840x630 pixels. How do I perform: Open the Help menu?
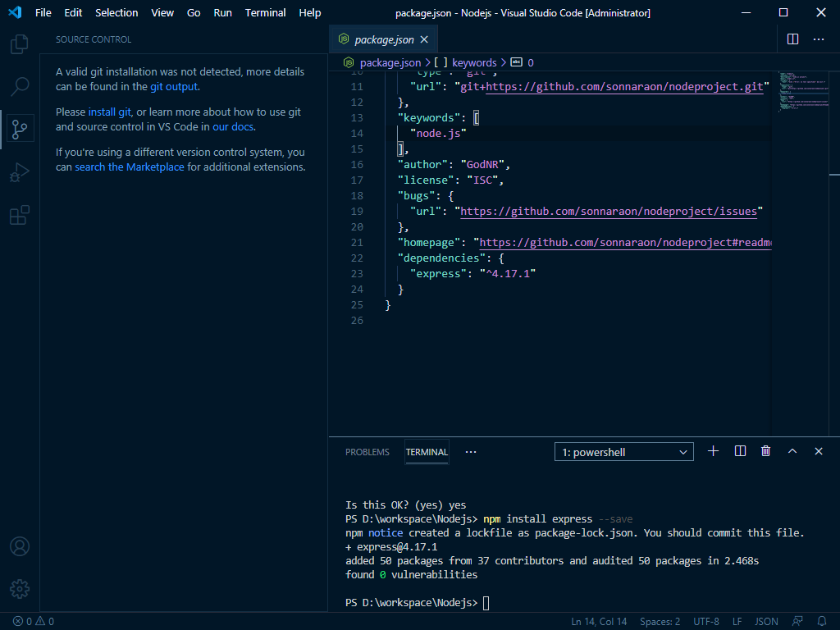309,13
